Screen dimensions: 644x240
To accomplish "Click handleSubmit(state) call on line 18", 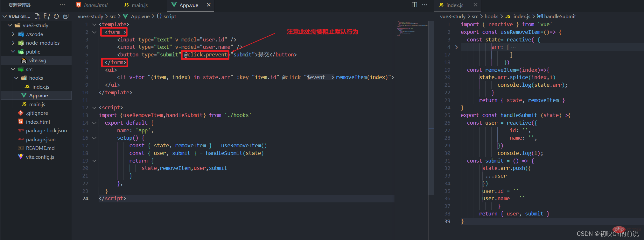I will pyautogui.click(x=234, y=153).
